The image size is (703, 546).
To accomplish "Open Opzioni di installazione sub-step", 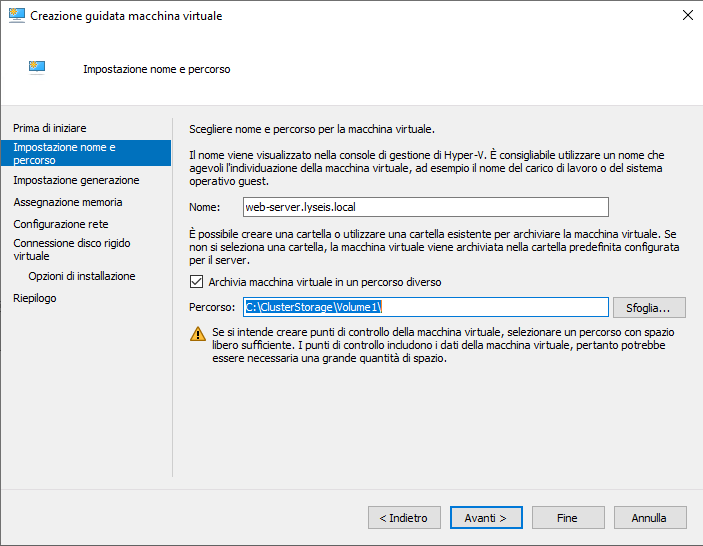I will click(x=82, y=276).
